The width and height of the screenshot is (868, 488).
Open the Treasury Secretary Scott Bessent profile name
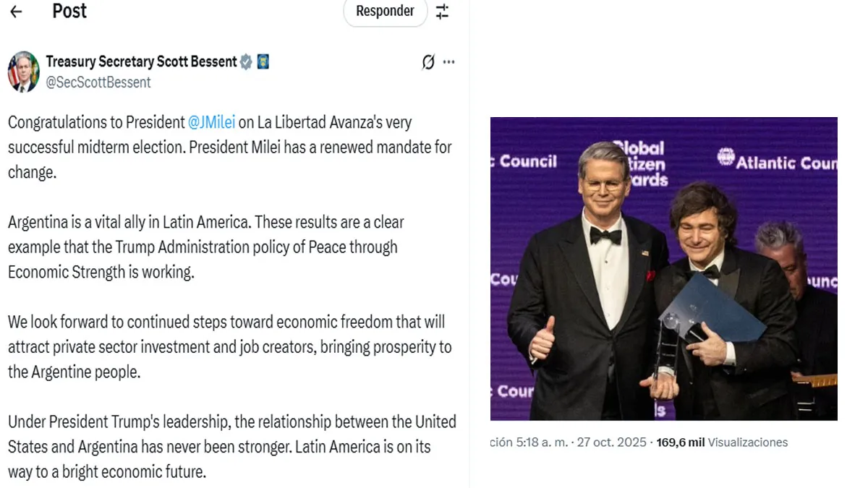click(x=141, y=62)
